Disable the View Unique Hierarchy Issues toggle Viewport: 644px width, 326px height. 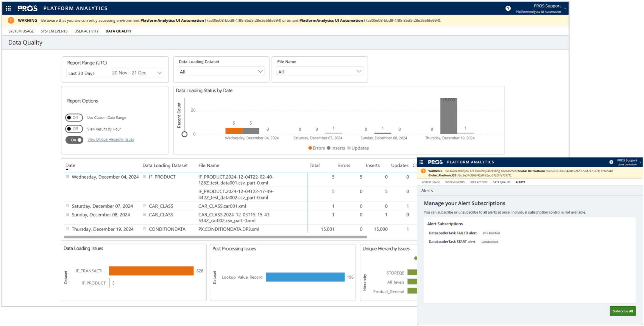pos(74,140)
